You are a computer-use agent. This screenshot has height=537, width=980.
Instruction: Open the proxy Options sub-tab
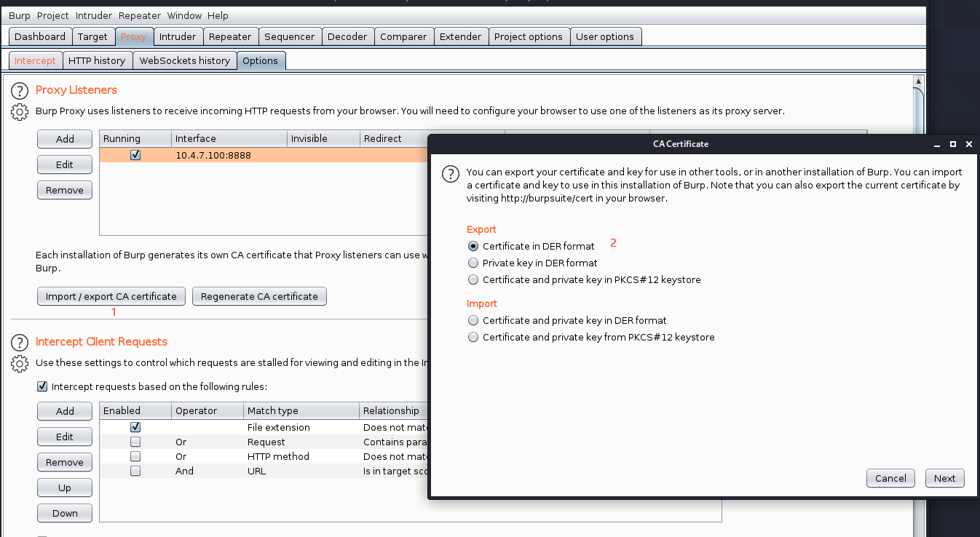tap(261, 60)
